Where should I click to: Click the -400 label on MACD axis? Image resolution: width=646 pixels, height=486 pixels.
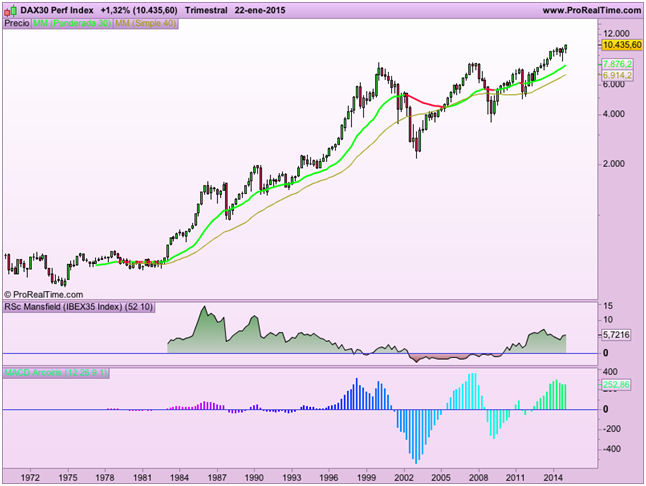click(612, 449)
